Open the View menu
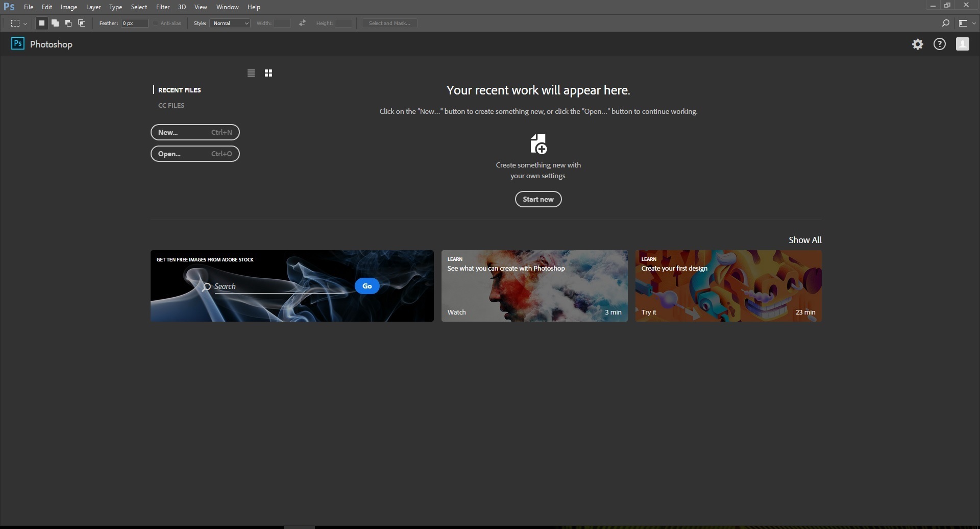The height and width of the screenshot is (529, 980). click(x=201, y=7)
